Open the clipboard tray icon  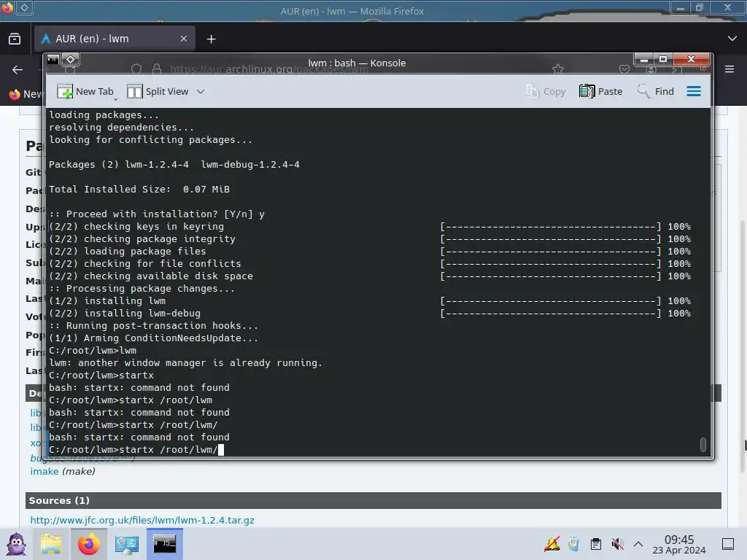coord(595,544)
